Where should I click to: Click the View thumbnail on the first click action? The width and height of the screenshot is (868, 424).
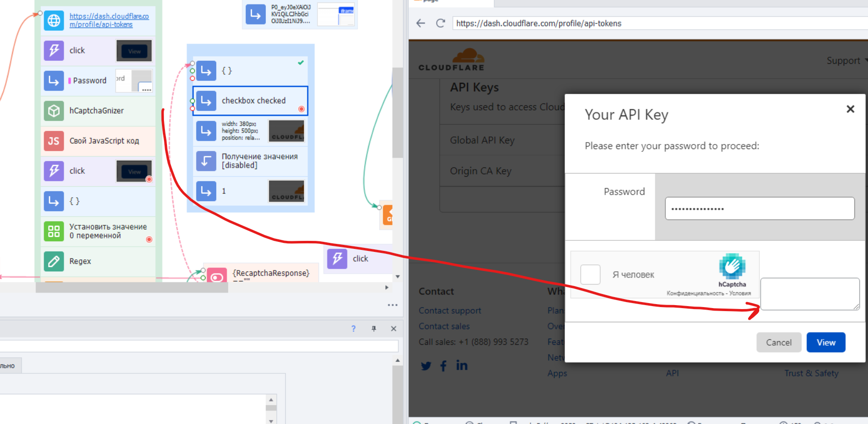[134, 51]
